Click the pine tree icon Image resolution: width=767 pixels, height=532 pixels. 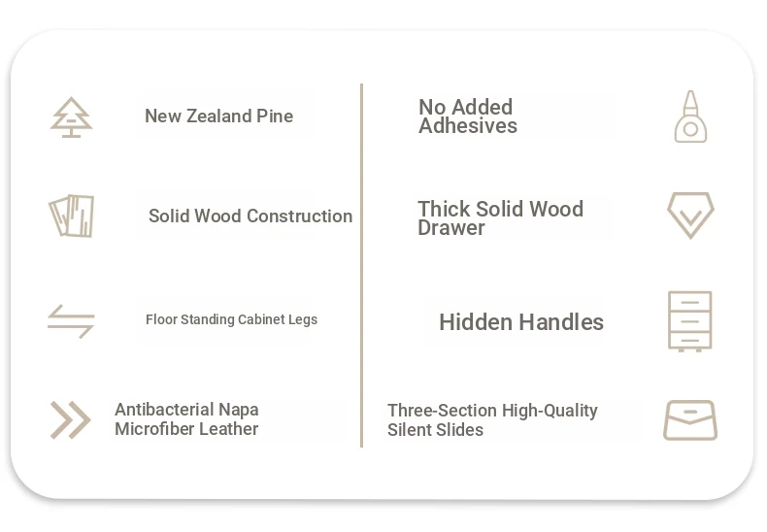coord(72,117)
